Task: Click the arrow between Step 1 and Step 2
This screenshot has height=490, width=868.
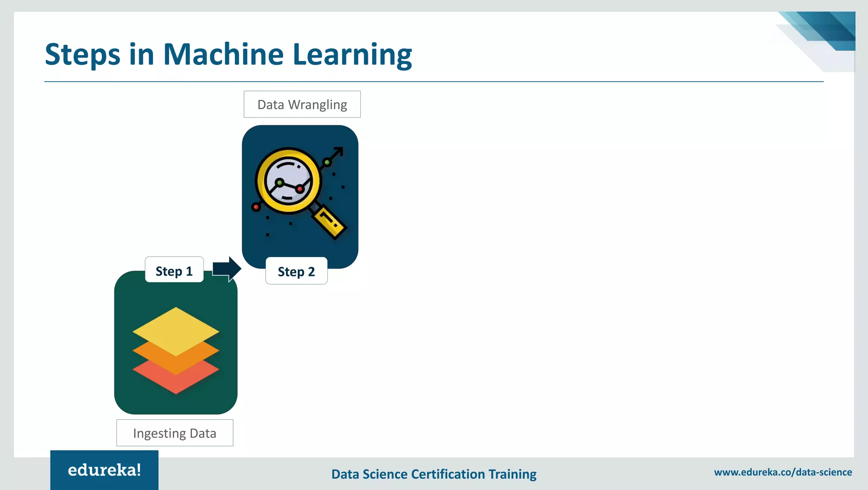Action: [227, 269]
